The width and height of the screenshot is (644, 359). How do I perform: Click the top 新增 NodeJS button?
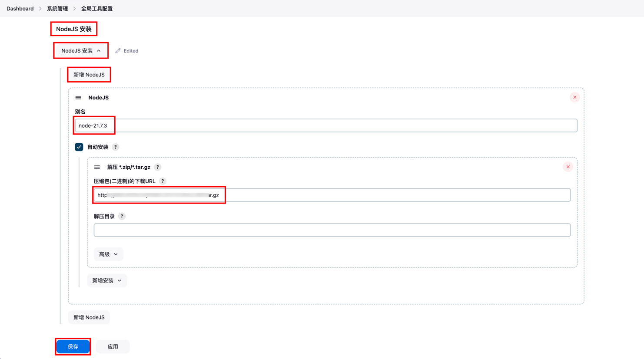tap(89, 75)
